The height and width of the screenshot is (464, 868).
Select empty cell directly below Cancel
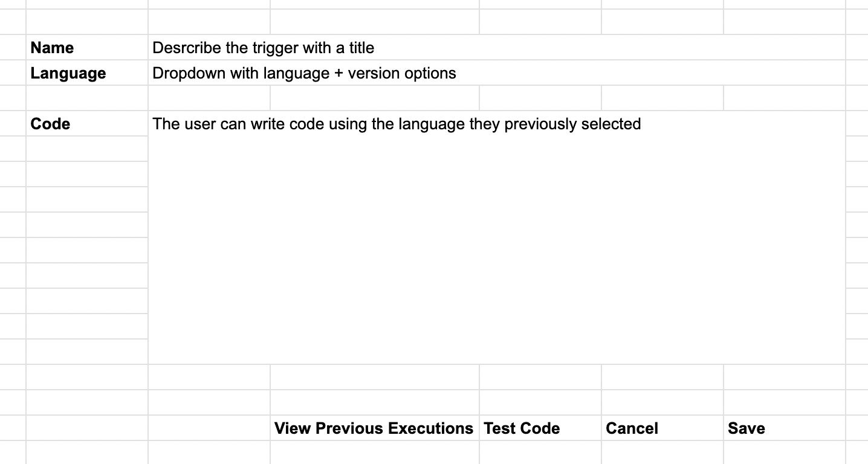pyautogui.click(x=662, y=453)
